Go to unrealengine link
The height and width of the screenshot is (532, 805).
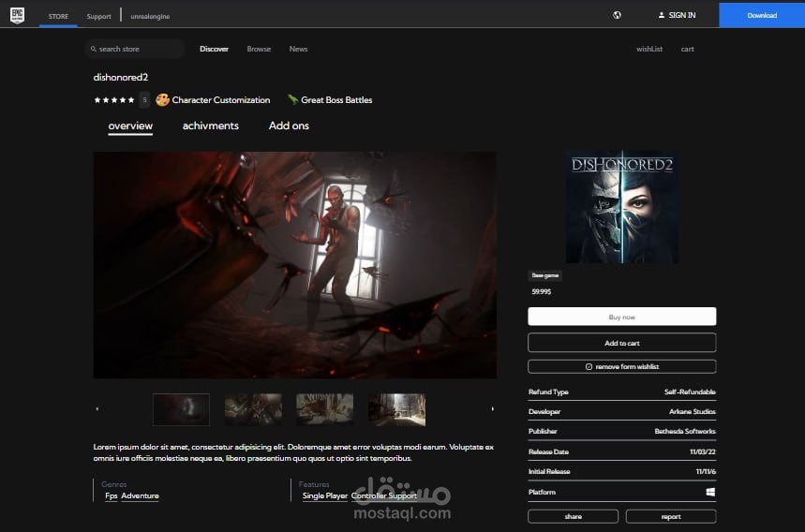click(150, 17)
